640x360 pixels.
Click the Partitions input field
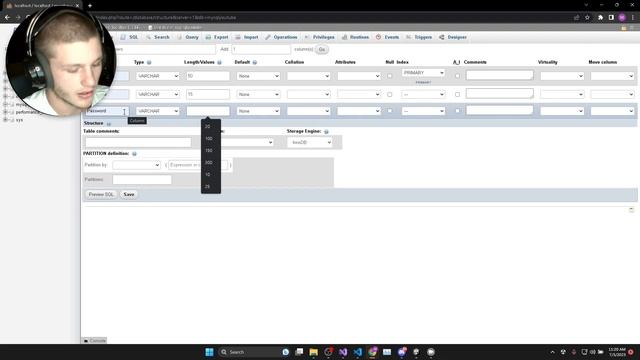(142, 180)
